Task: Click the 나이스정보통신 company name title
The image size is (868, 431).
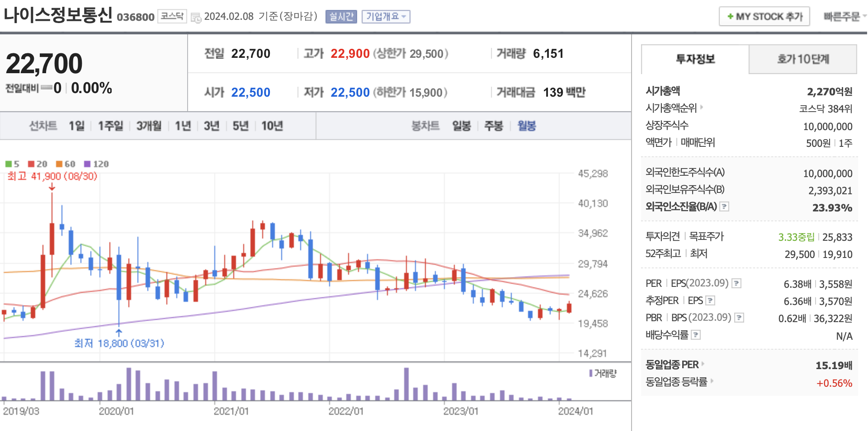Action: (58, 15)
